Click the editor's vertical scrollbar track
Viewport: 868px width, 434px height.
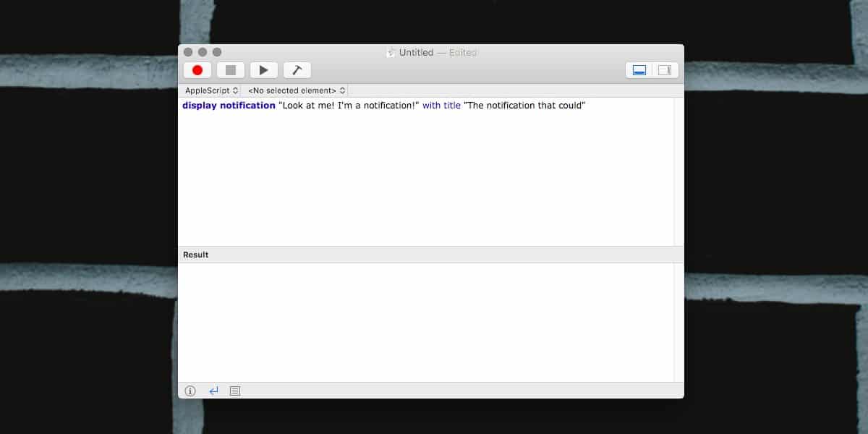click(678, 172)
